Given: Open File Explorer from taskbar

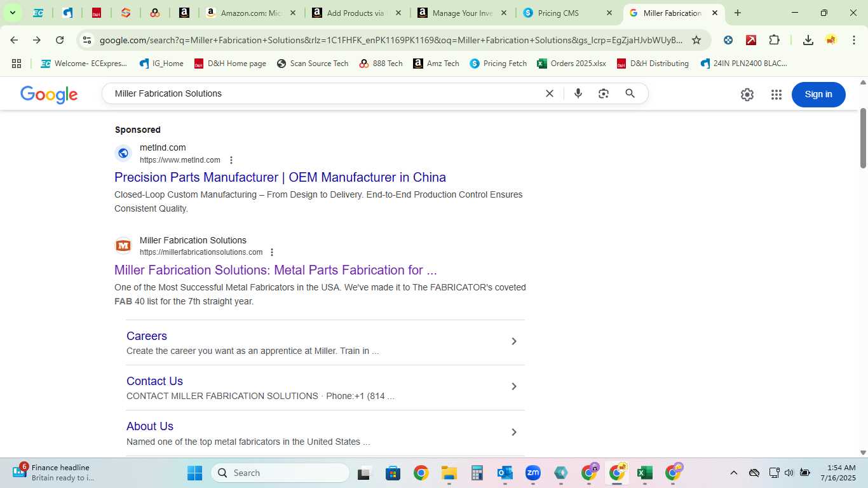Looking at the screenshot, I should coord(449,473).
